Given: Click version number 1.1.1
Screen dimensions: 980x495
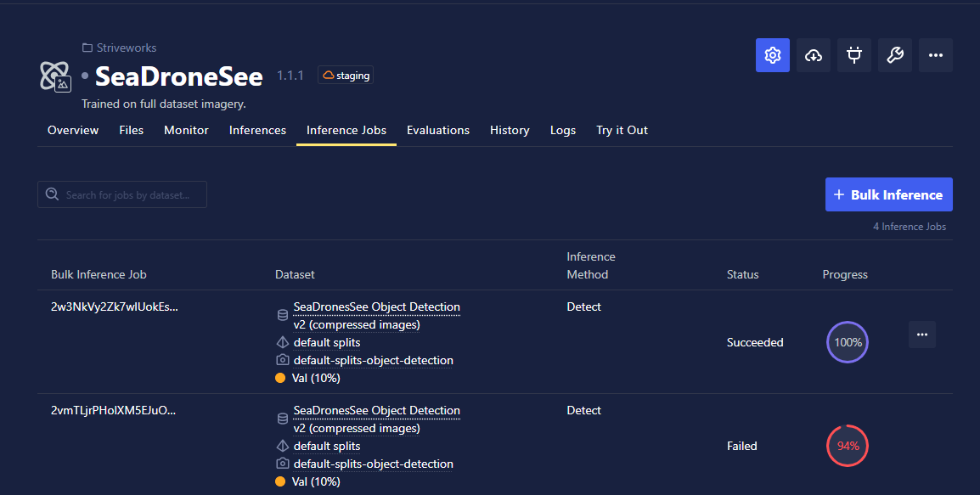Looking at the screenshot, I should click(290, 76).
